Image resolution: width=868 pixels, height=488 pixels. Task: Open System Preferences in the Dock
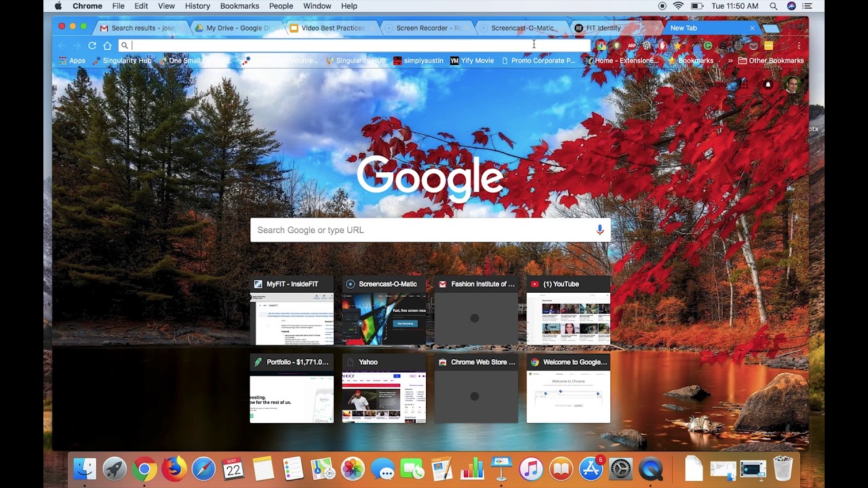click(620, 468)
